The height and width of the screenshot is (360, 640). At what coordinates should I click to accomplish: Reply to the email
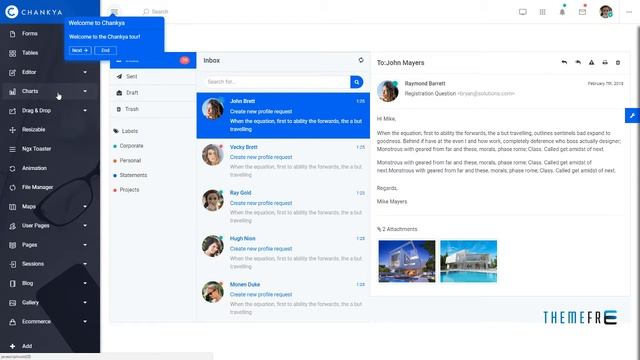pyautogui.click(x=564, y=62)
